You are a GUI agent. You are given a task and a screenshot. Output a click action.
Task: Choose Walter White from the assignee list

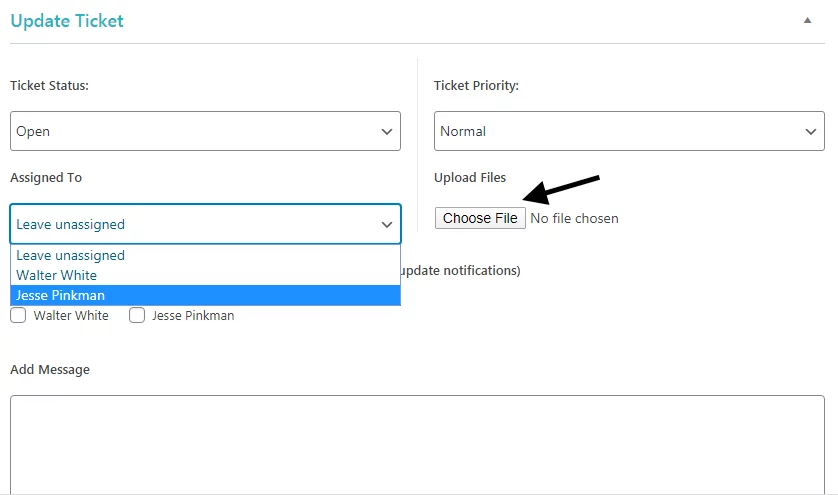57,275
